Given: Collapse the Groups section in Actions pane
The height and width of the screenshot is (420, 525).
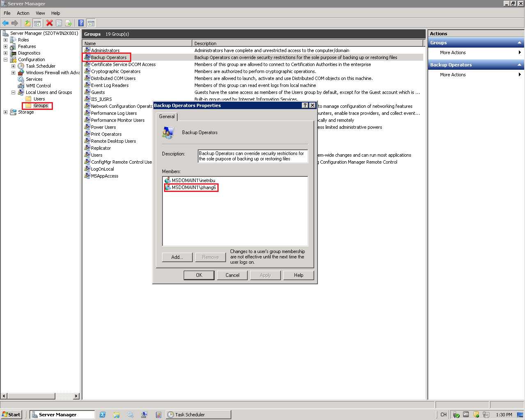Looking at the screenshot, I should (519, 43).
